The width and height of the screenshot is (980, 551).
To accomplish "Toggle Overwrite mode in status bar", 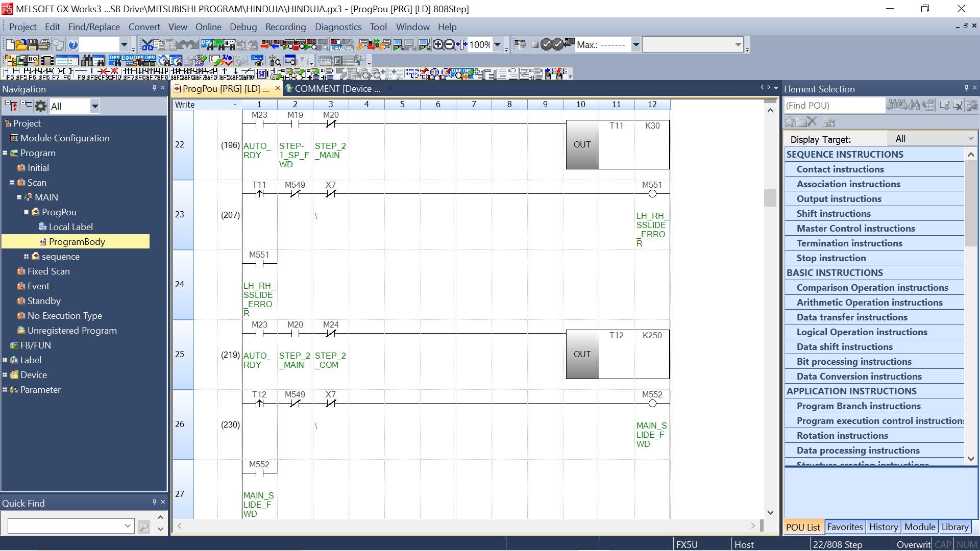I will [x=913, y=544].
